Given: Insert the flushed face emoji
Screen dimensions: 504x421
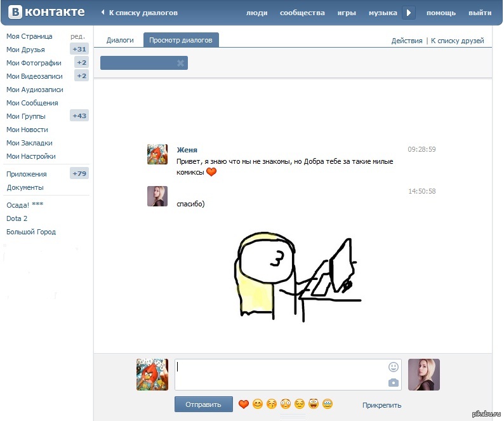Looking at the screenshot, I should click(286, 404).
